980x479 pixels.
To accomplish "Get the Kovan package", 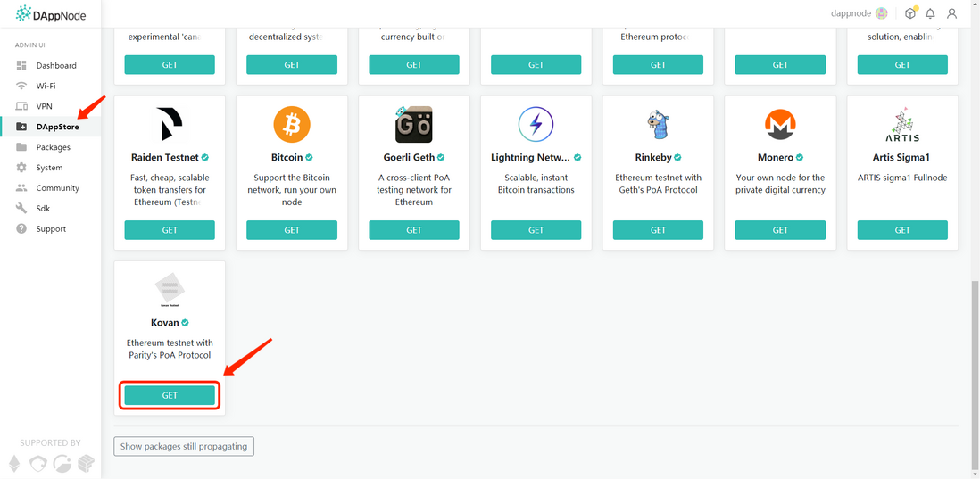I will [x=170, y=395].
